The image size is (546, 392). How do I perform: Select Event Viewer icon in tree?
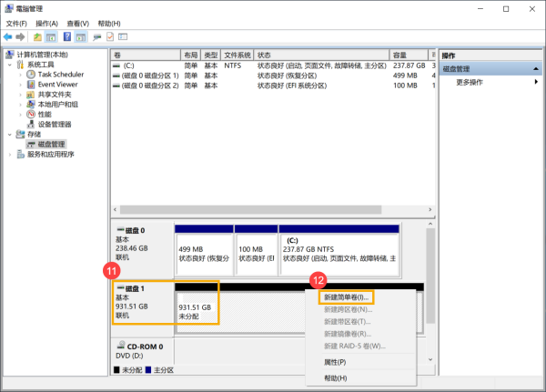click(x=31, y=84)
